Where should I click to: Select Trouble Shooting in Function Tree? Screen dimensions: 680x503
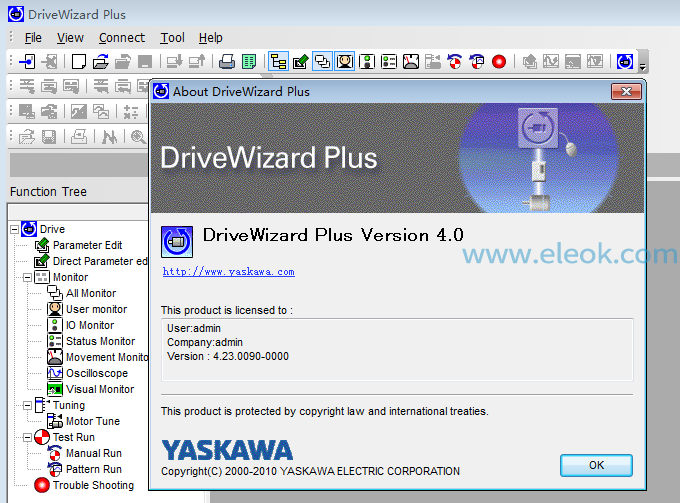click(93, 485)
